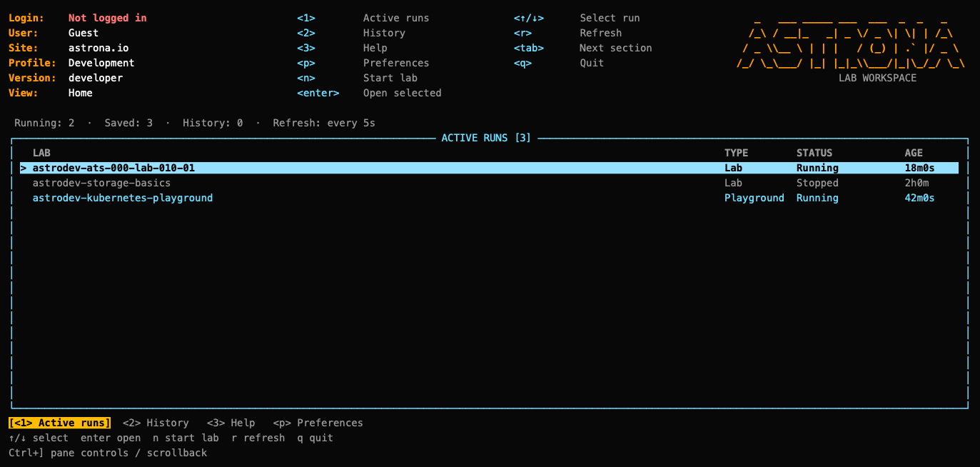Screen dimensions: 980x467
Task: Open the Preferences tab in bottom bar
Action: (x=318, y=423)
